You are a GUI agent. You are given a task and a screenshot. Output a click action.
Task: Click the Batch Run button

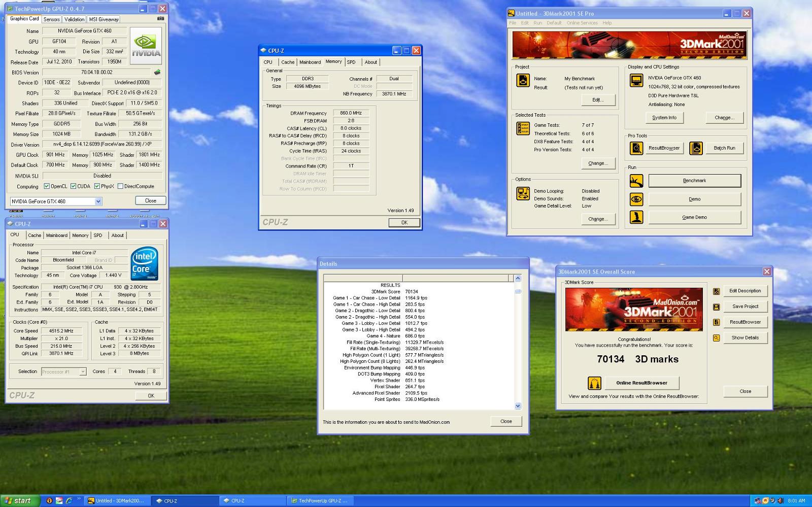pos(724,148)
